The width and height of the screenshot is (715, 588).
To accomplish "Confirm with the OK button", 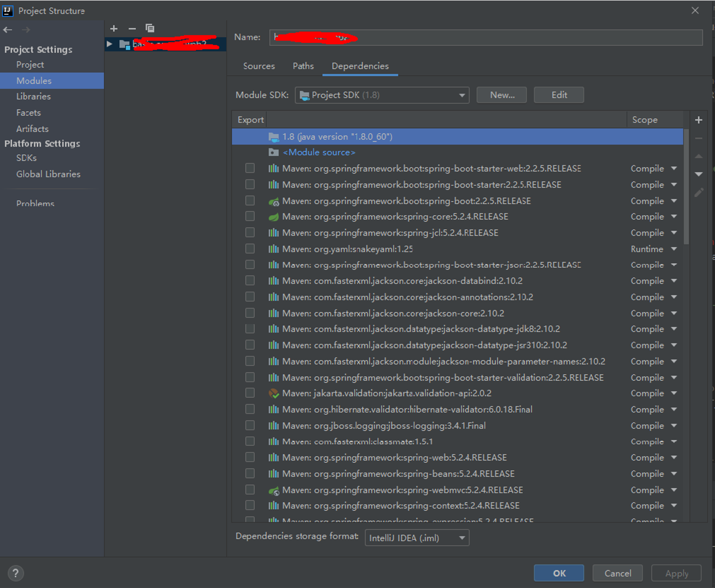I will click(x=559, y=573).
